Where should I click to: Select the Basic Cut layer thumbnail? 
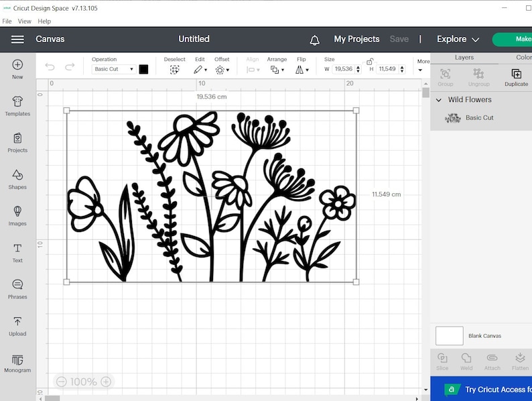453,118
